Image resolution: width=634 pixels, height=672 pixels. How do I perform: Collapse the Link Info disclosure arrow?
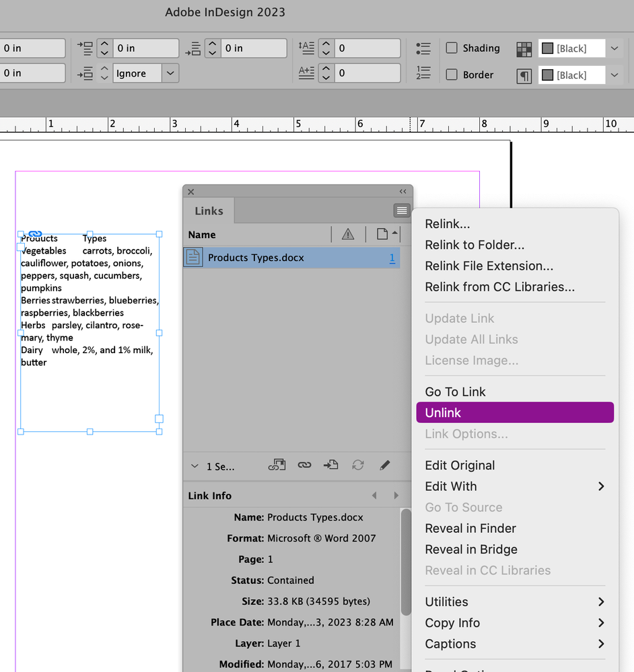point(195,466)
